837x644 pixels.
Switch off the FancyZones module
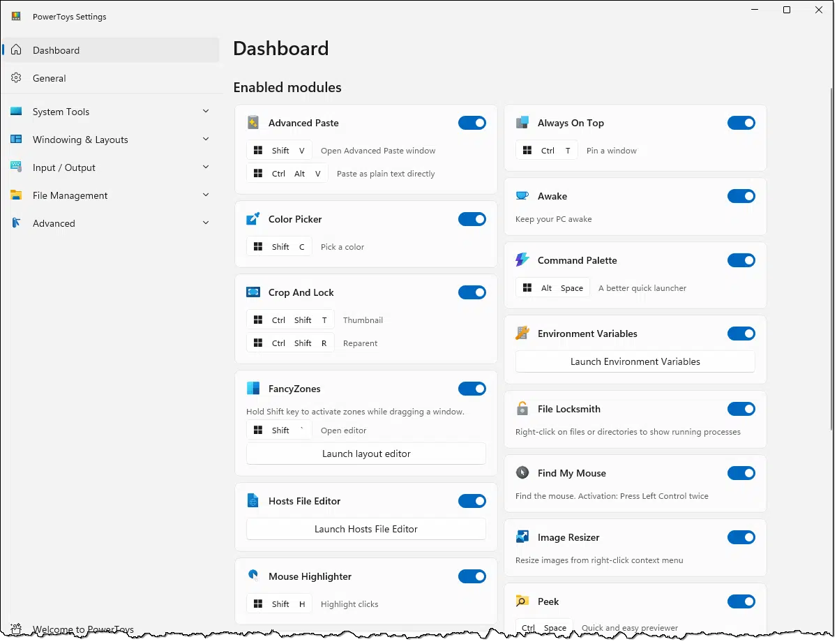(472, 389)
